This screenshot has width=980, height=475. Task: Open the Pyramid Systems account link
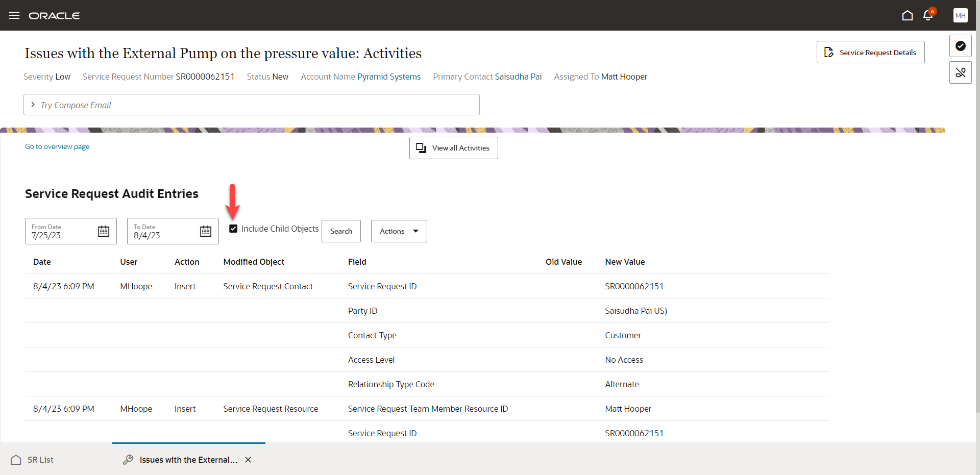389,77
